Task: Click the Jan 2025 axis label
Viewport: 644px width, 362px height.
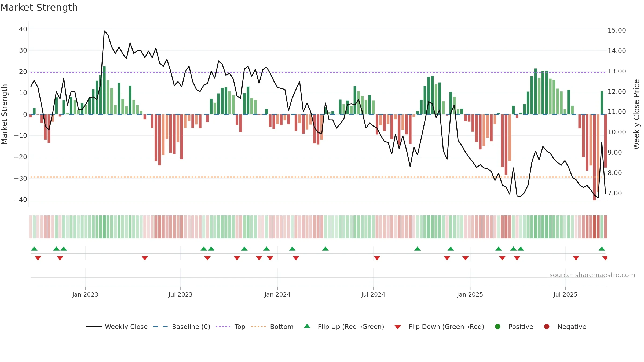Action: [x=470, y=295]
